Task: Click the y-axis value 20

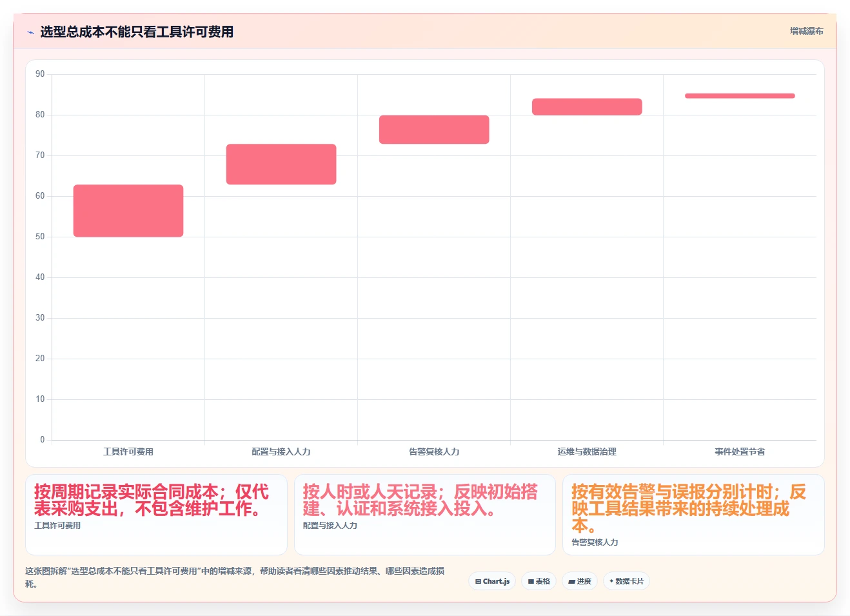Action: point(40,359)
